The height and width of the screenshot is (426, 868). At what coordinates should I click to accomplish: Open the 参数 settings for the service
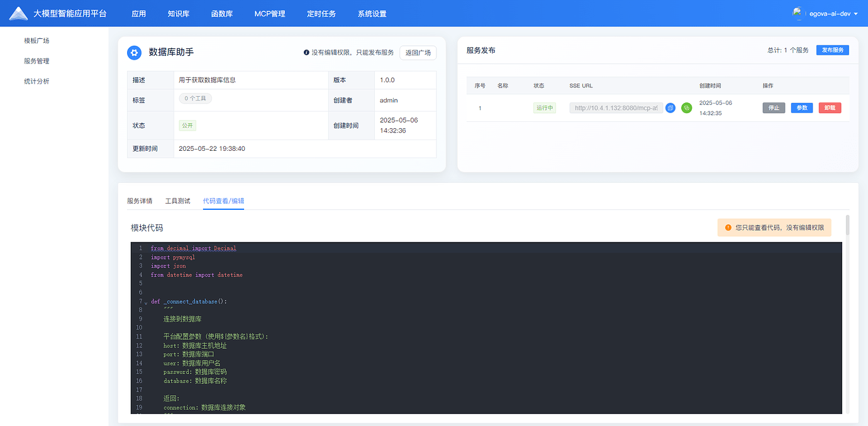point(801,107)
